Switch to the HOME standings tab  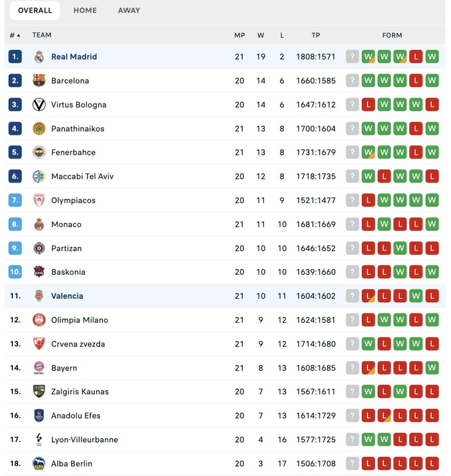(x=85, y=11)
